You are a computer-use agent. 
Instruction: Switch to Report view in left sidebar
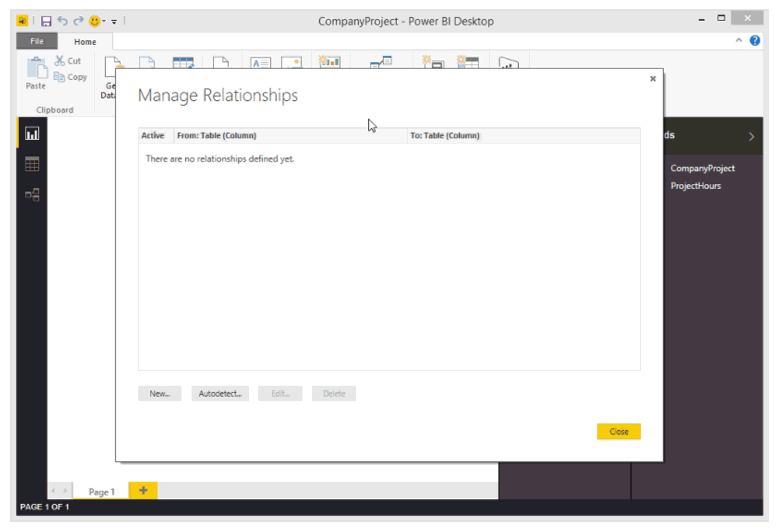(32, 133)
